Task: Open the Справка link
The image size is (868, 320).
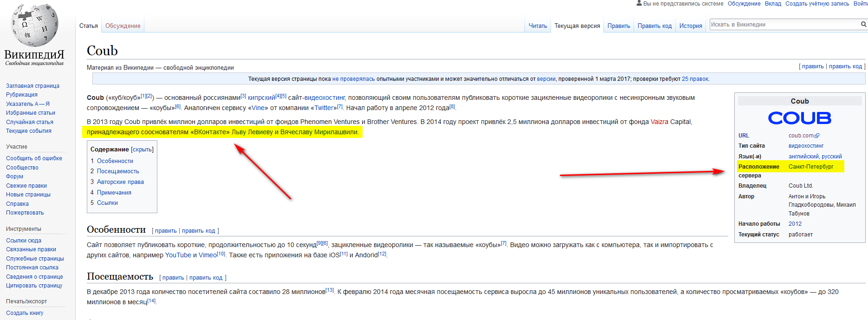Action: tap(17, 204)
